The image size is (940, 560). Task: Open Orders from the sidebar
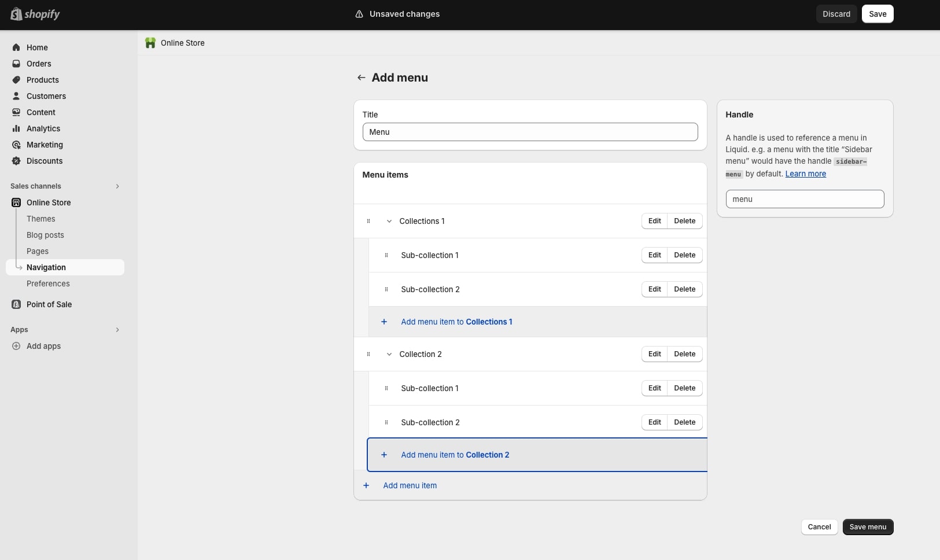coord(39,64)
